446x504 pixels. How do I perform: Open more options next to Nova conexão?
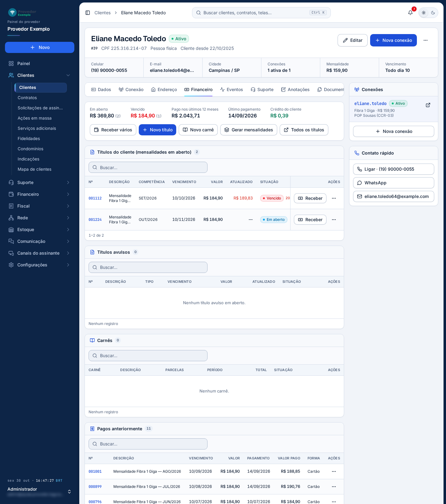426,40
